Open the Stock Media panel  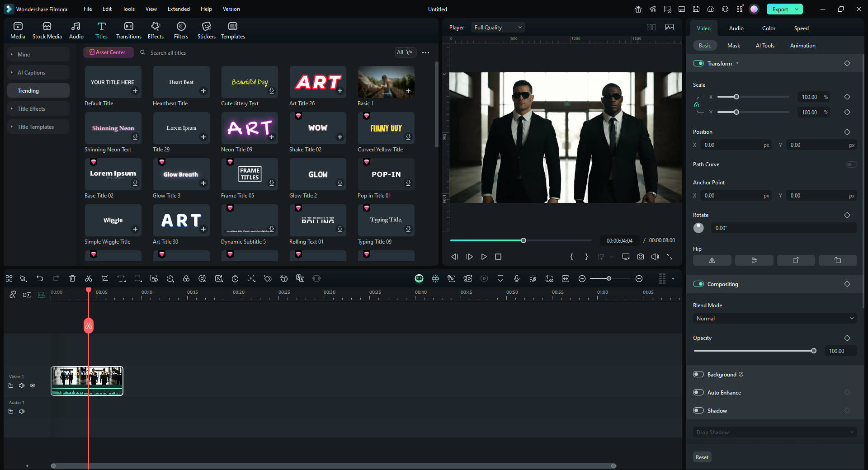point(47,31)
